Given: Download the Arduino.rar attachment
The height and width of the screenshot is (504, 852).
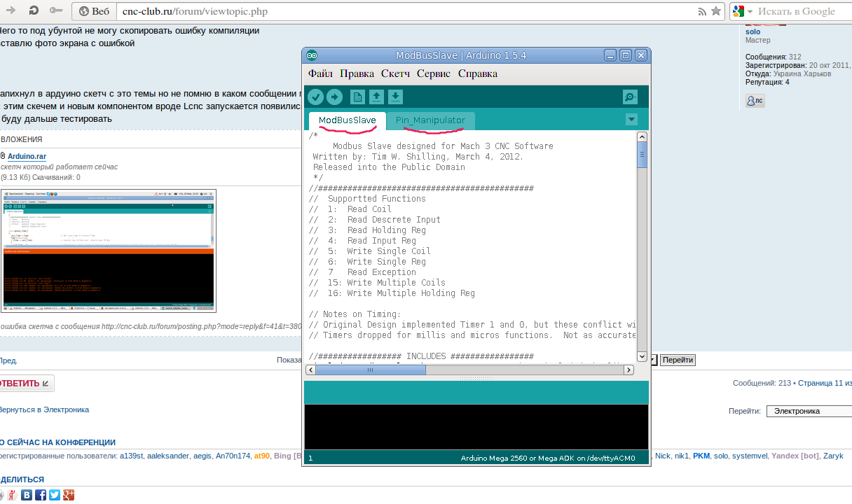Looking at the screenshot, I should pos(27,156).
